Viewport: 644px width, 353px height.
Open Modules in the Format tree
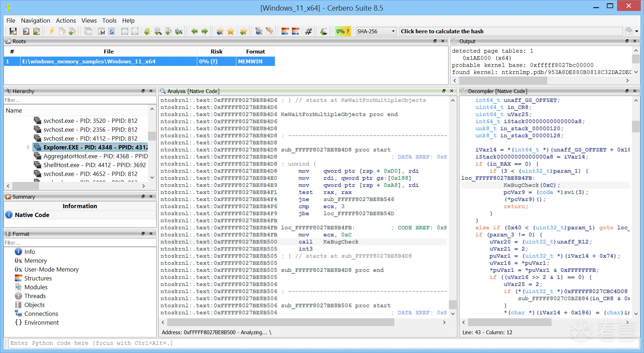coord(36,287)
